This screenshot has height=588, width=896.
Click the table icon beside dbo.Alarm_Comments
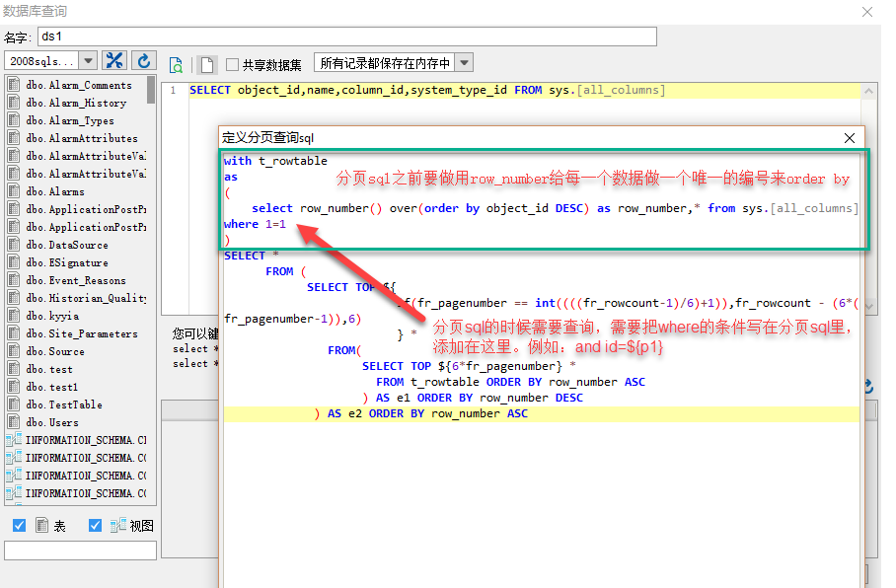pyautogui.click(x=14, y=85)
